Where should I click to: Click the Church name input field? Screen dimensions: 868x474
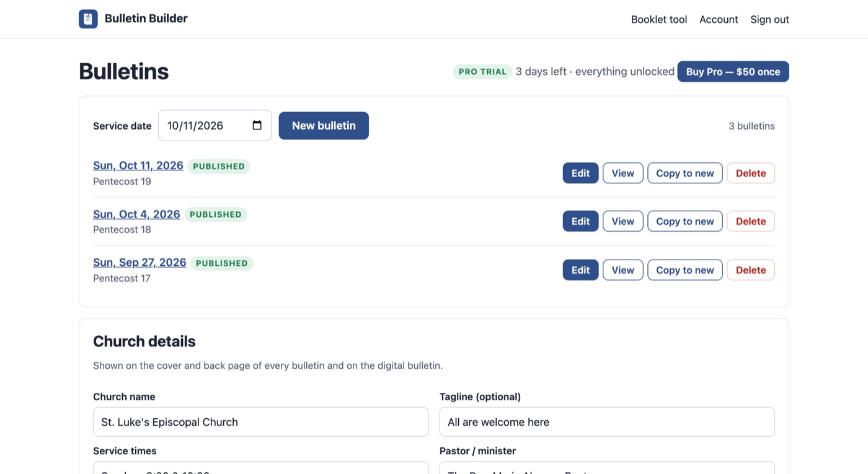(260, 422)
